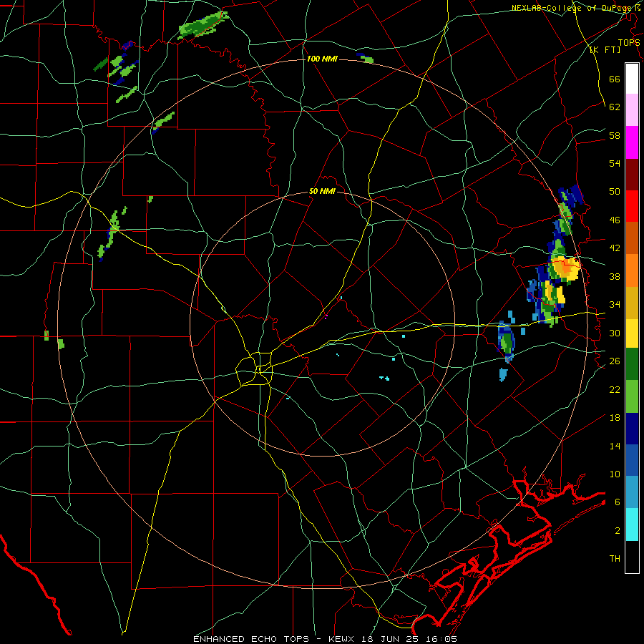Screen dimensions: 644x644
Task: Click the long green echo at top of map
Action: (203, 24)
